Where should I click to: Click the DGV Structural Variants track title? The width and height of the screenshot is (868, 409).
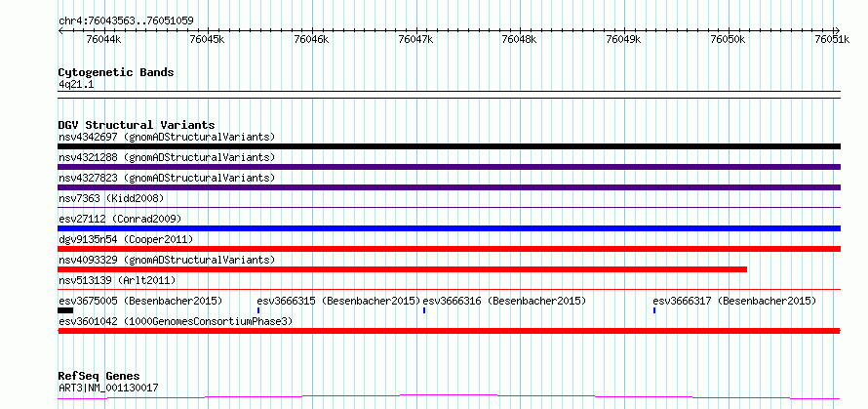pyautogui.click(x=137, y=125)
